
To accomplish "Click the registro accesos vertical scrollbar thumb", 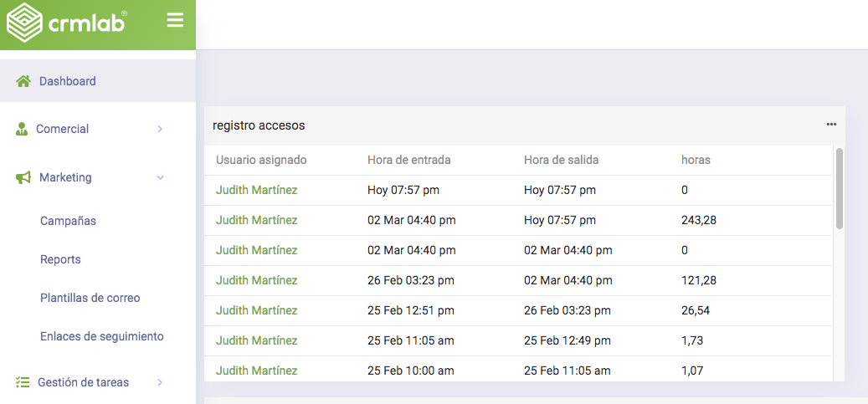I will coord(840,188).
